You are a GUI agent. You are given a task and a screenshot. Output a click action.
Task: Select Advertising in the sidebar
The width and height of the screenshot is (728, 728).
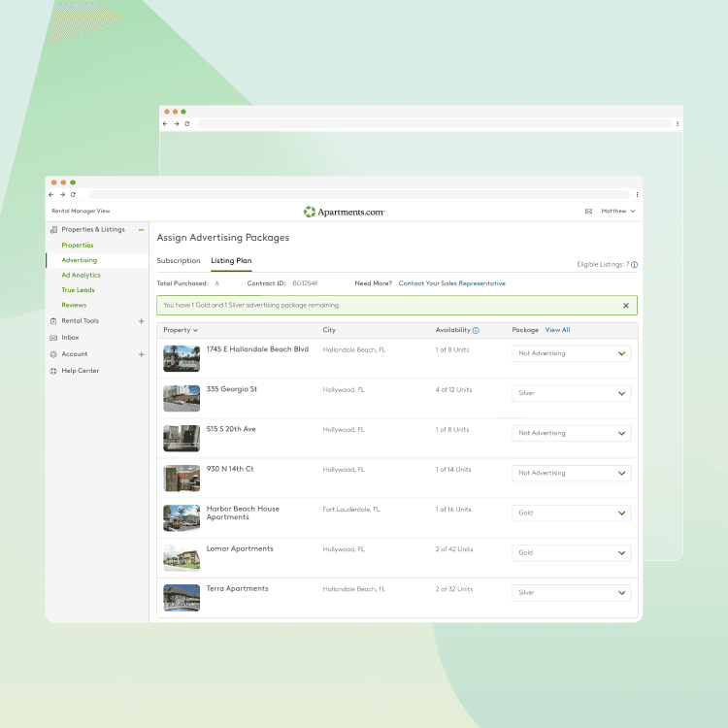coord(80,260)
